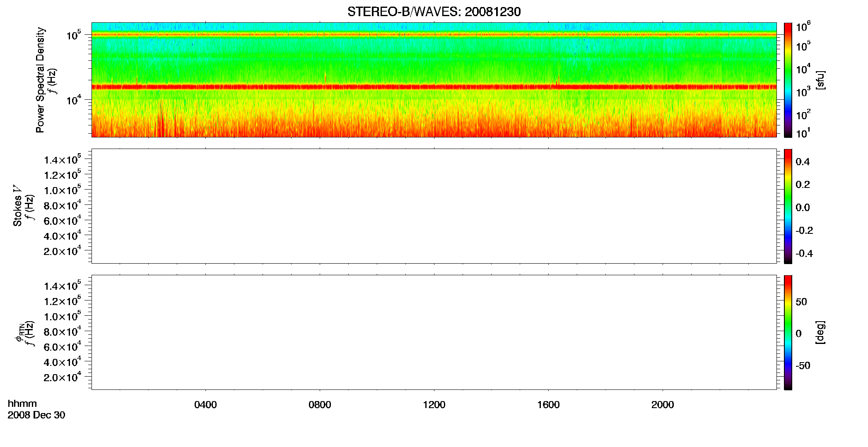Click the Stokes V axis label
868x447 pixels.
point(18,206)
